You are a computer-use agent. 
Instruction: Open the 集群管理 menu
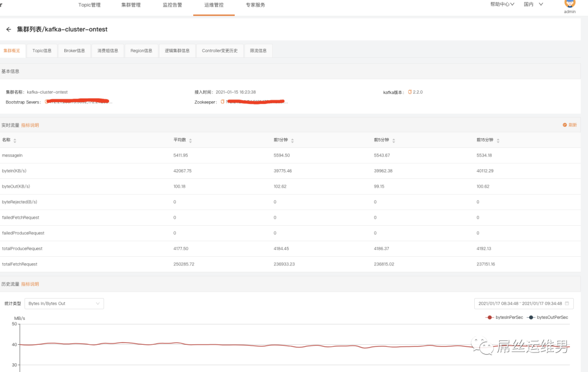131,5
